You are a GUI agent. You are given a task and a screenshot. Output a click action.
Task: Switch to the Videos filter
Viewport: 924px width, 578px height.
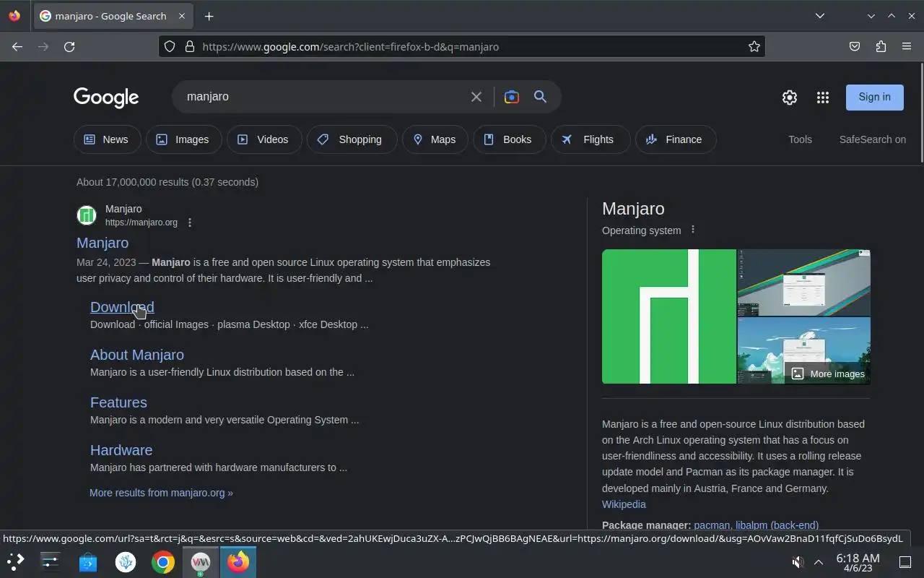tap(264, 139)
